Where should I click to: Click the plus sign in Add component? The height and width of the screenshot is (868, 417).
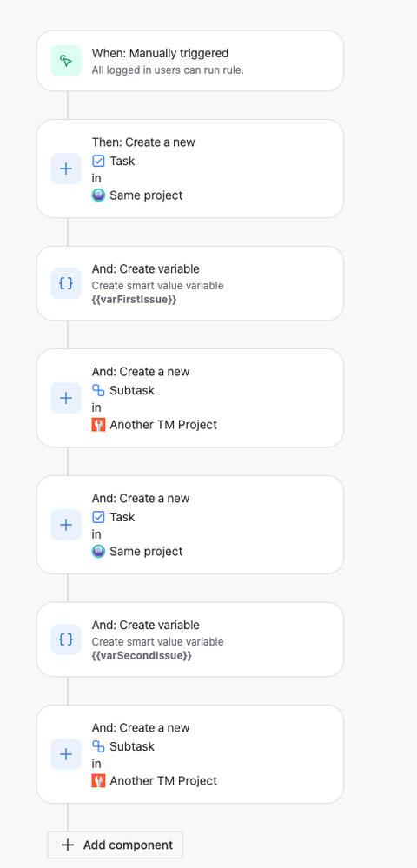(67, 845)
